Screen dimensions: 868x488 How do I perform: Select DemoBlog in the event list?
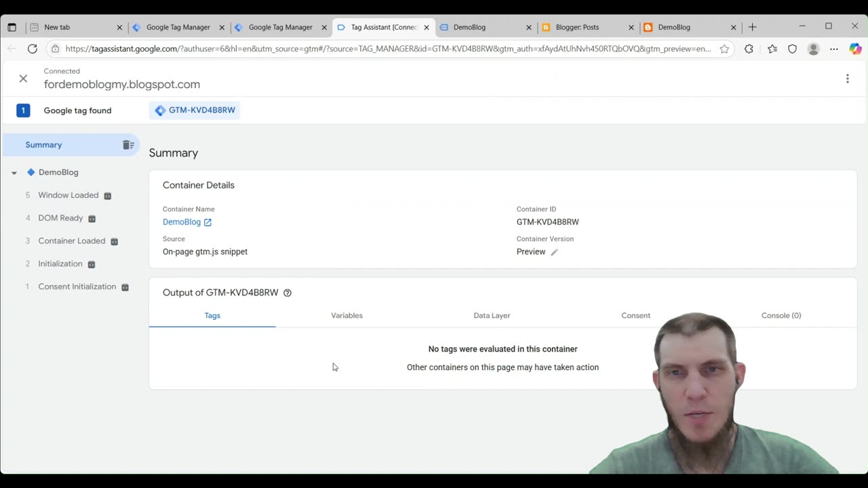[x=58, y=172]
